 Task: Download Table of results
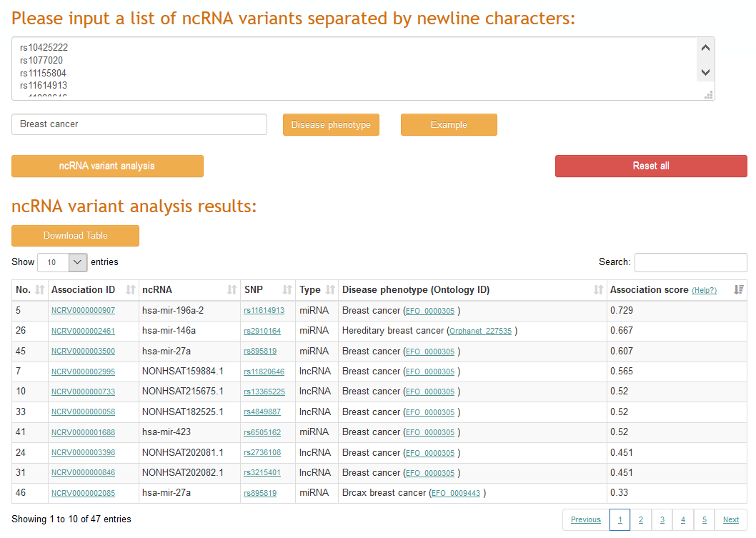point(75,236)
